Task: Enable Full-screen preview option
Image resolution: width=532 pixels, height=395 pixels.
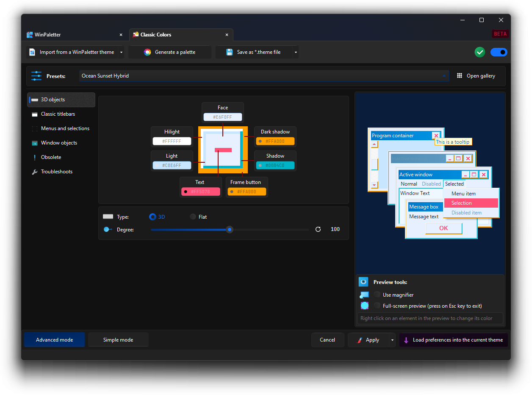Action: [x=377, y=306]
